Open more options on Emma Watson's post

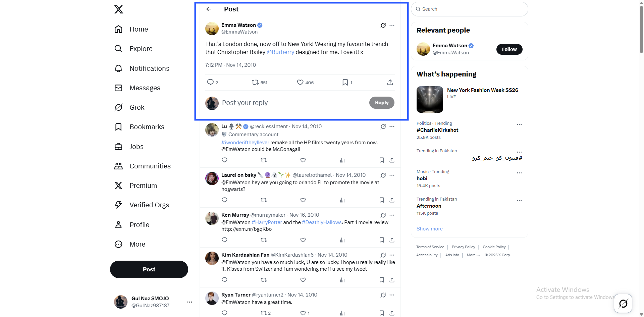coord(392,25)
